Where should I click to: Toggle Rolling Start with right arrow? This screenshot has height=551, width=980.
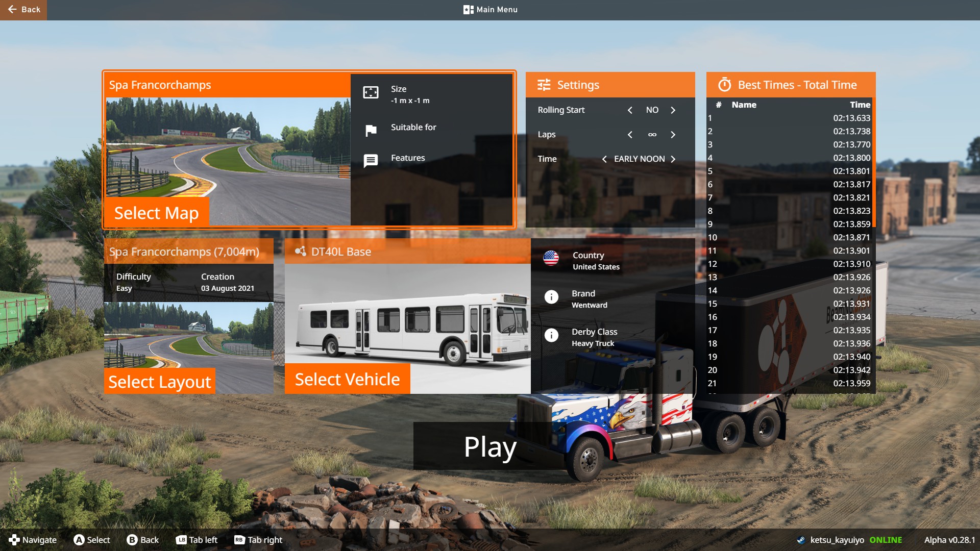tap(673, 110)
